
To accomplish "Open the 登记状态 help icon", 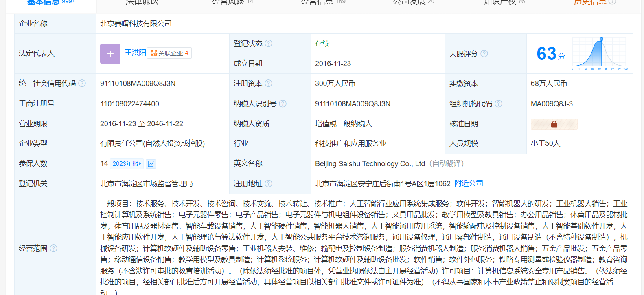I will click(x=268, y=43).
